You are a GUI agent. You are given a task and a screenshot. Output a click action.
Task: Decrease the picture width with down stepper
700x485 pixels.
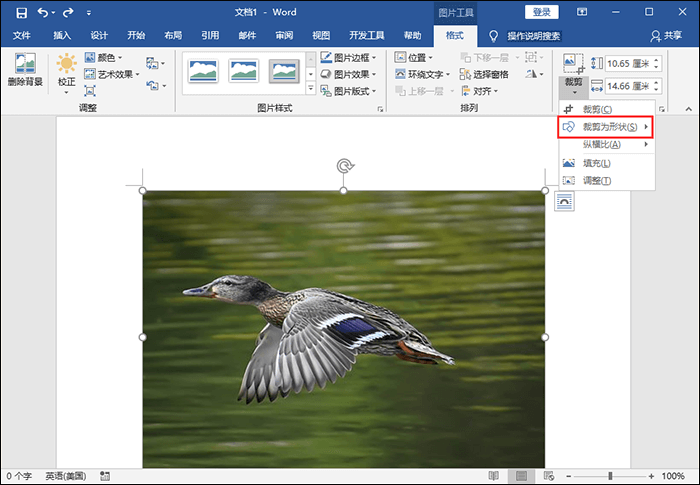point(656,90)
